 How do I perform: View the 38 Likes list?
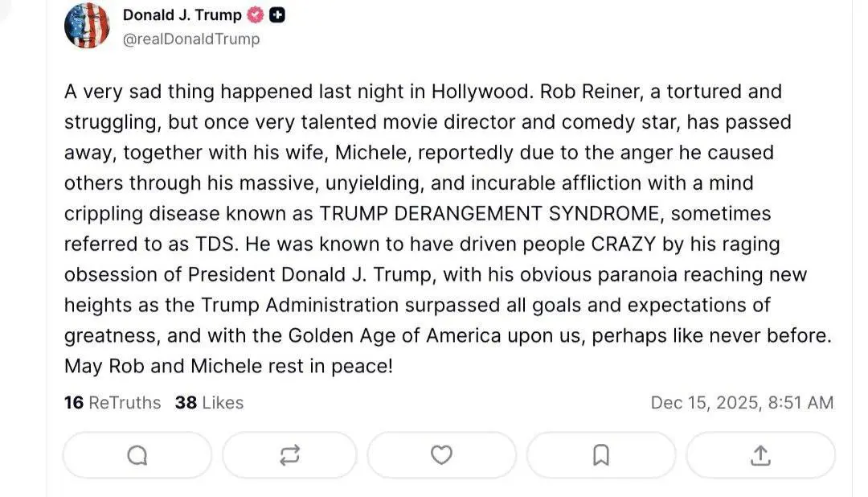coord(209,402)
